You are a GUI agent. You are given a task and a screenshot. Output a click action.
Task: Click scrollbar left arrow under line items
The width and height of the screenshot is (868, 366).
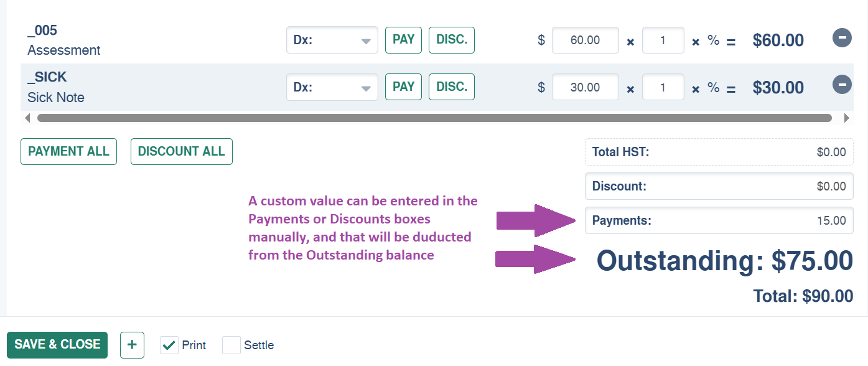click(x=27, y=118)
